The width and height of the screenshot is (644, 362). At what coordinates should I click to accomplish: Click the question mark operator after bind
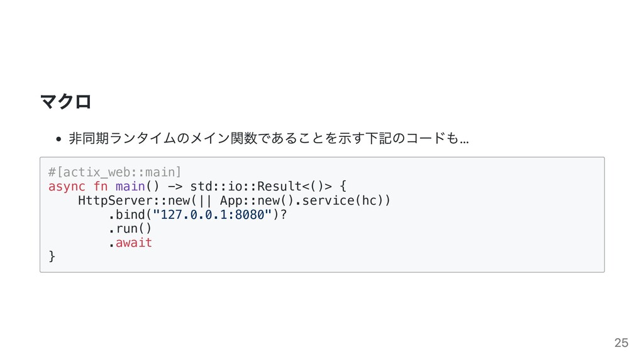click(x=284, y=215)
